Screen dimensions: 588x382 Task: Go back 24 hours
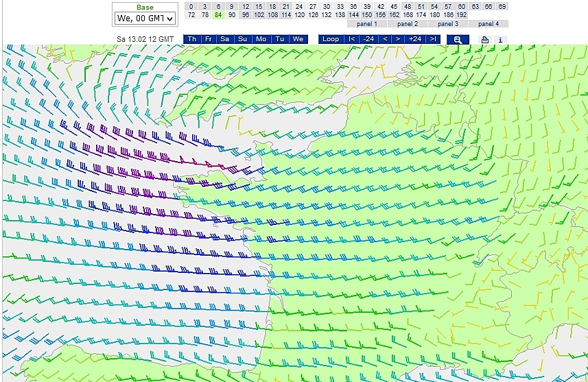(368, 39)
